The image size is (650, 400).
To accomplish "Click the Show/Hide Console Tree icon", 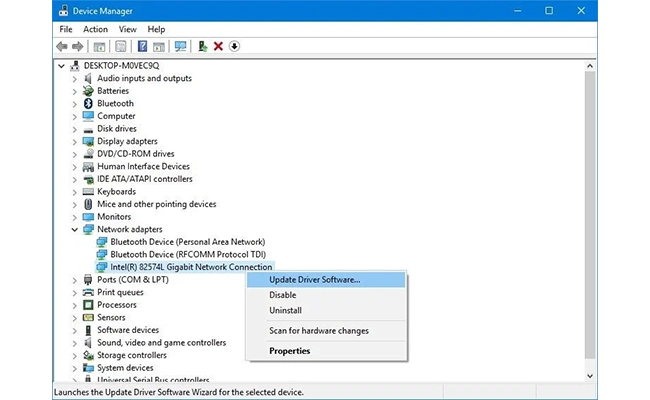I will (99, 46).
